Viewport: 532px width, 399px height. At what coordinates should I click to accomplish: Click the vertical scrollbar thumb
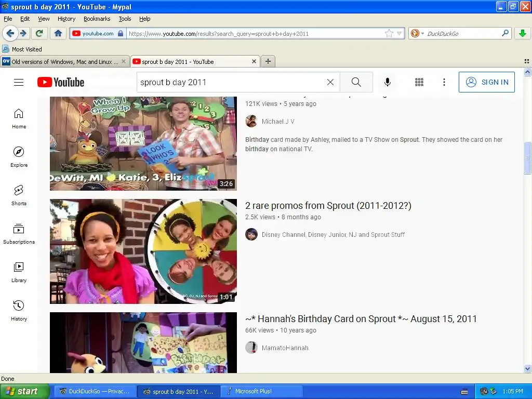tap(527, 158)
